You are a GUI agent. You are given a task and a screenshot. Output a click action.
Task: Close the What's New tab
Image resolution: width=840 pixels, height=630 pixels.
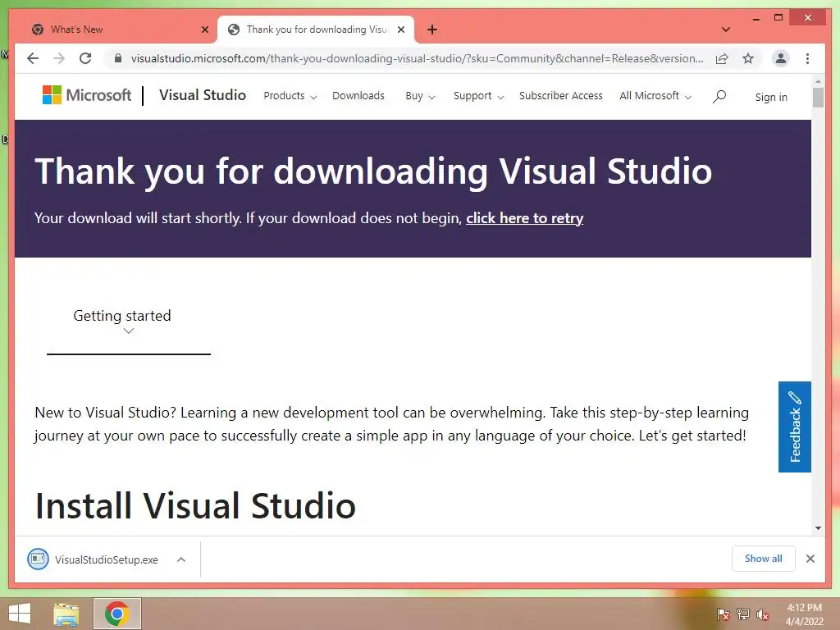coord(204,30)
